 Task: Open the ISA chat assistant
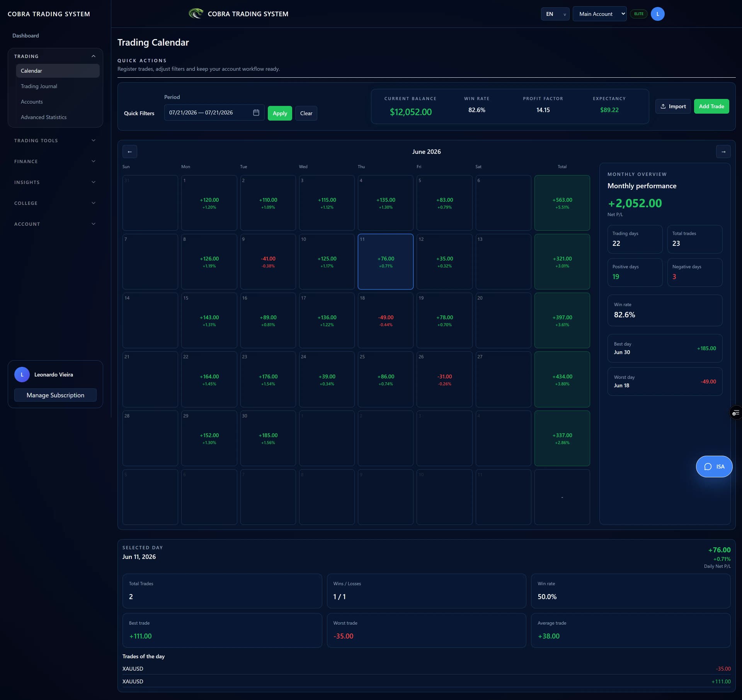[714, 467]
